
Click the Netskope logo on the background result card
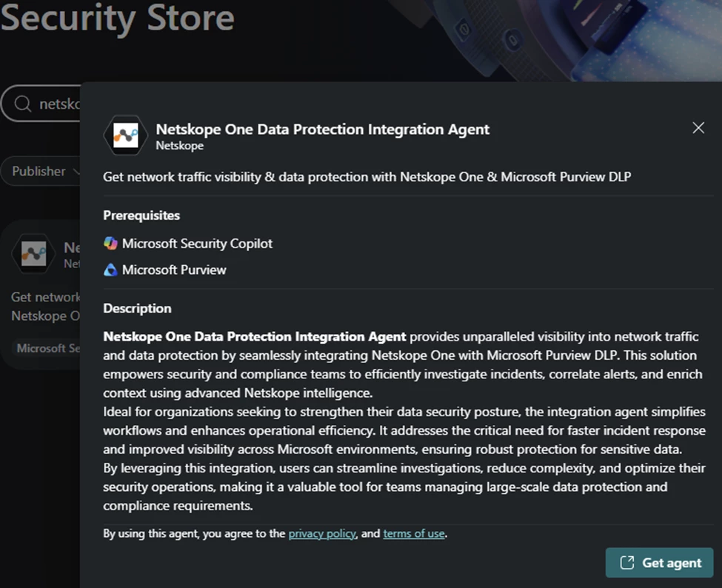[x=33, y=254]
